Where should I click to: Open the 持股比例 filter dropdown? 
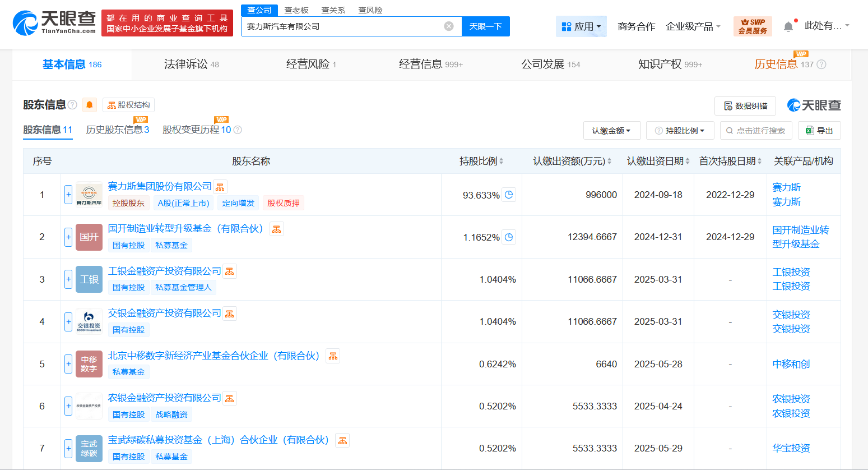click(680, 130)
